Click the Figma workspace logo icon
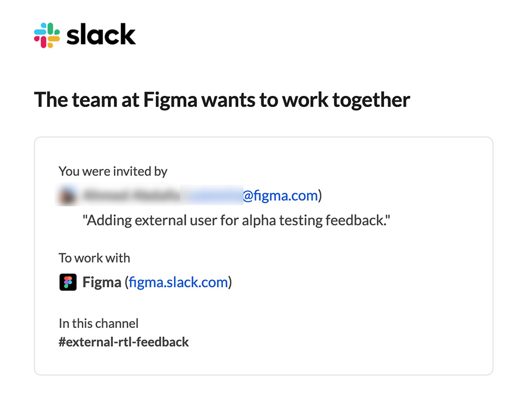This screenshot has height=394, width=532. click(68, 282)
